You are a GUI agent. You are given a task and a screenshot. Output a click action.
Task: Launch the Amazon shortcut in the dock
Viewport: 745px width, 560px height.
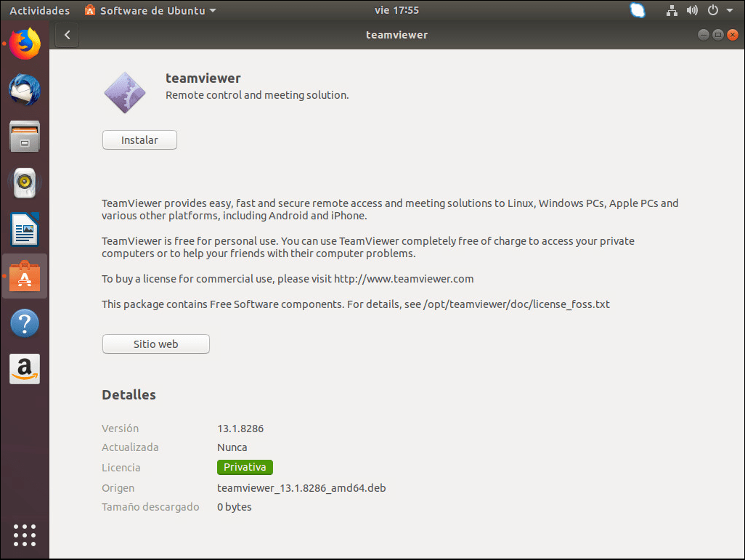24,369
